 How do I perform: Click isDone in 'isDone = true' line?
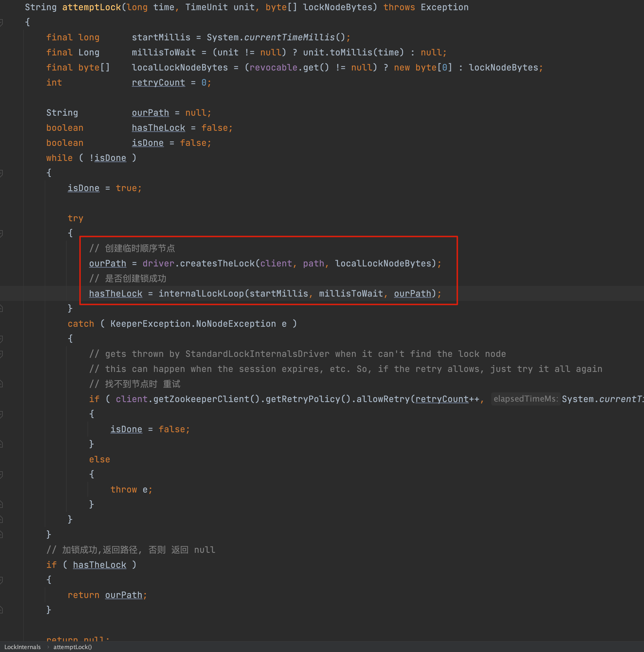tap(83, 188)
